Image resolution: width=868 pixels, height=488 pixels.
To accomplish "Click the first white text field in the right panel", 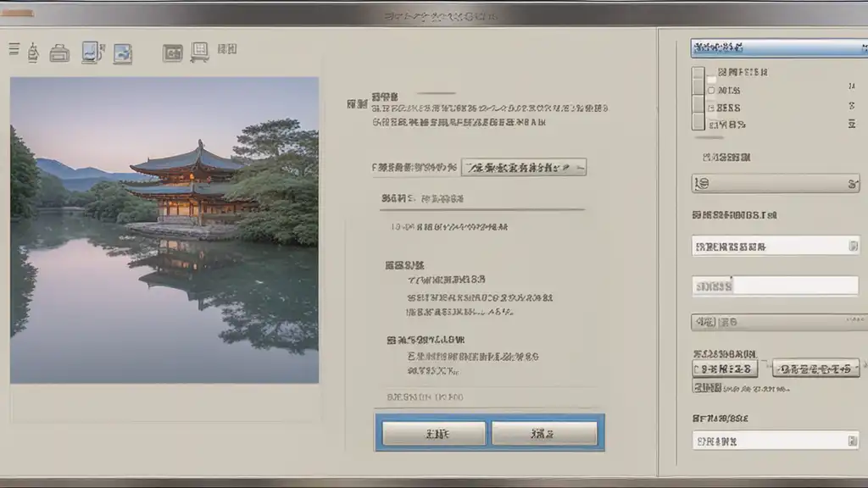I will pyautogui.click(x=776, y=247).
